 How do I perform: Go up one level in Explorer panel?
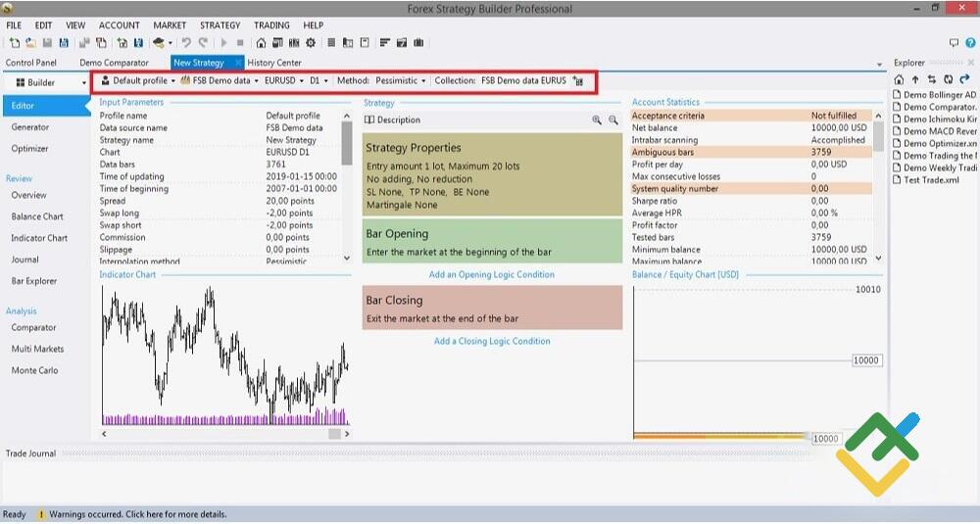(x=915, y=79)
